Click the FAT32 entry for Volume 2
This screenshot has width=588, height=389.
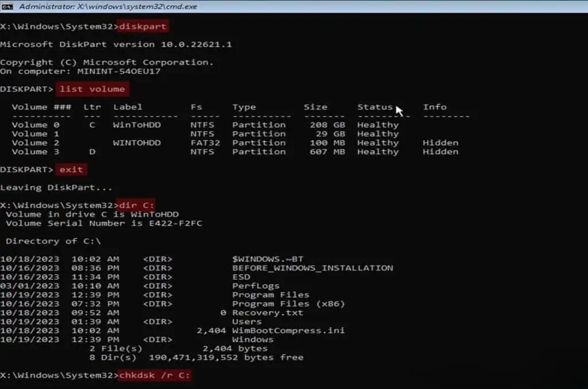[205, 143]
